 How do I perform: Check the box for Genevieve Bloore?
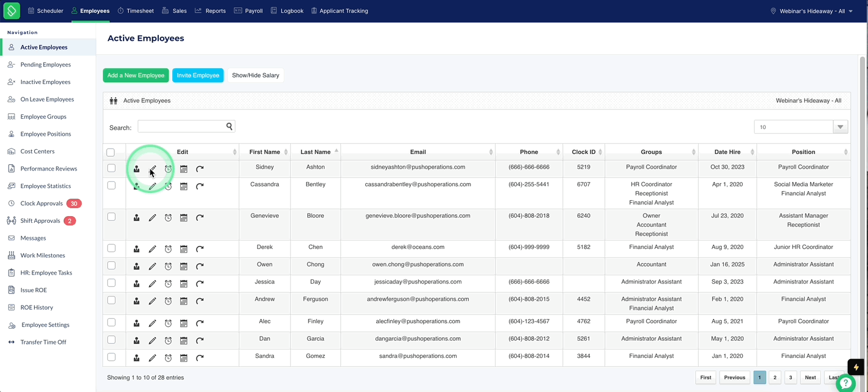click(x=111, y=217)
